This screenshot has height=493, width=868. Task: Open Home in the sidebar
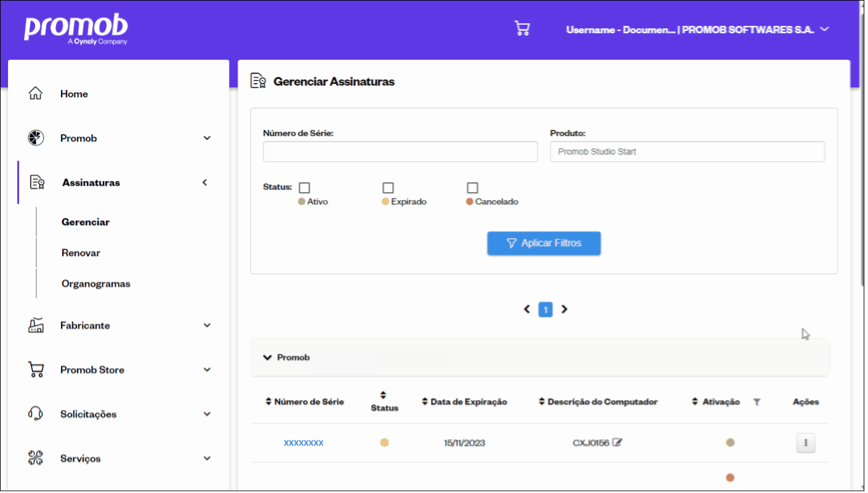point(74,94)
